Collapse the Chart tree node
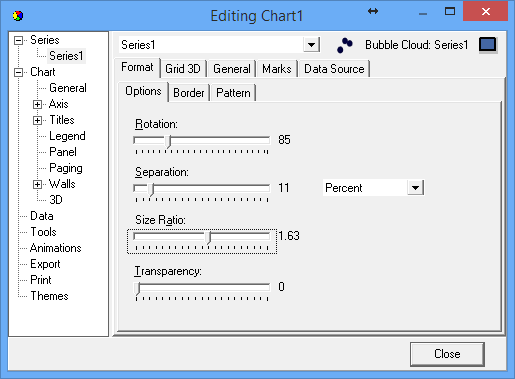The height and width of the screenshot is (379, 515). [19, 72]
